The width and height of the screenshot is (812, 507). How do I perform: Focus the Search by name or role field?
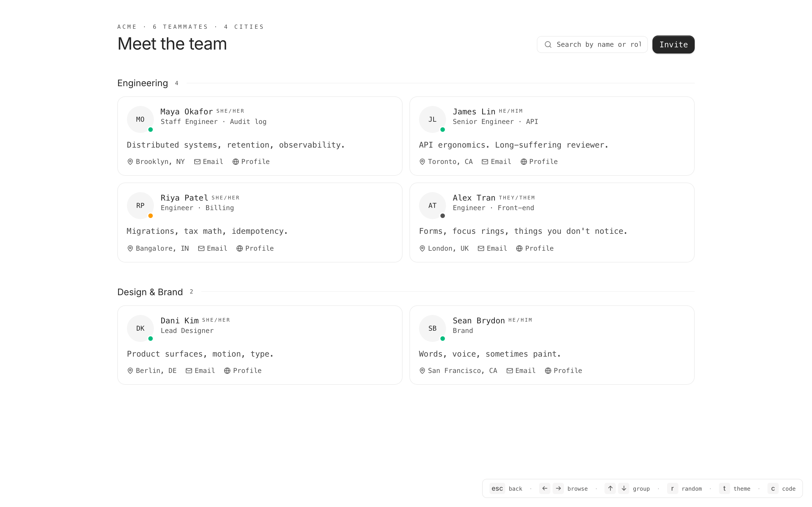click(599, 45)
